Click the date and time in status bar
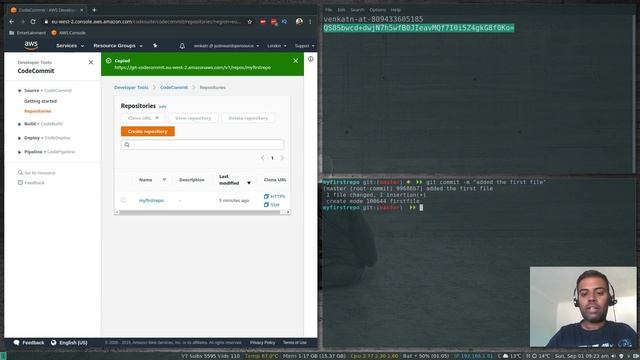The height and width of the screenshot is (360, 640). tap(582, 356)
